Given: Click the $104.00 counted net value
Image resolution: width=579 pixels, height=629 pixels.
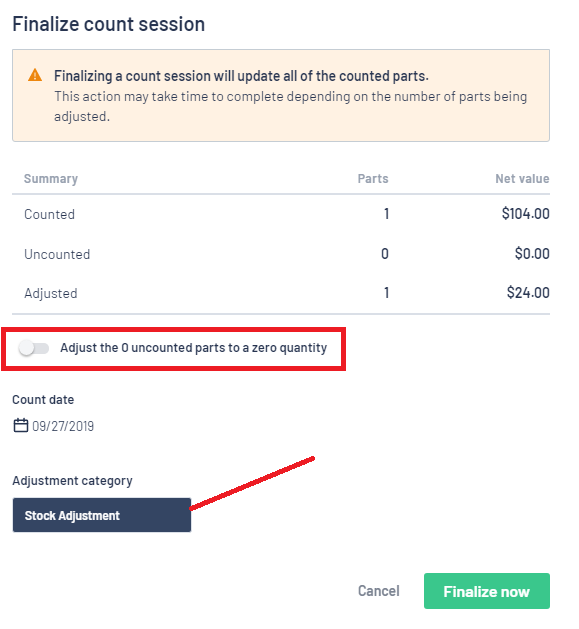Looking at the screenshot, I should (x=525, y=213).
